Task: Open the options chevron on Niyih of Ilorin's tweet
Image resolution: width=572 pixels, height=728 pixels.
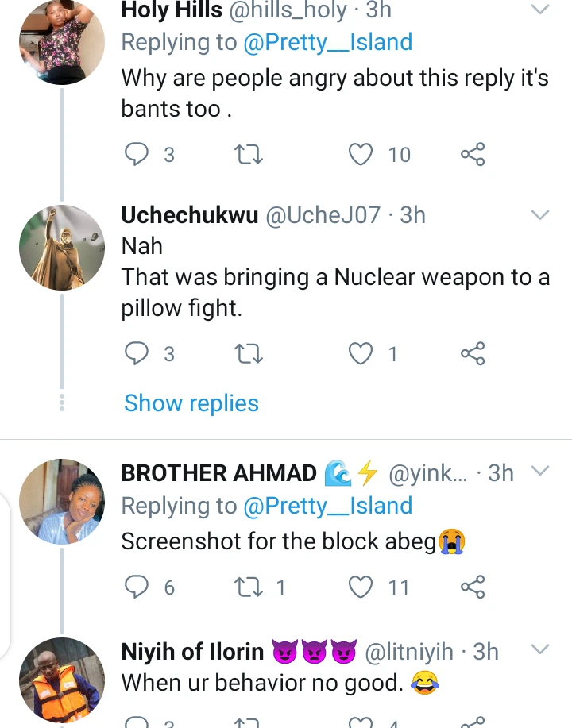Action: tap(539, 650)
